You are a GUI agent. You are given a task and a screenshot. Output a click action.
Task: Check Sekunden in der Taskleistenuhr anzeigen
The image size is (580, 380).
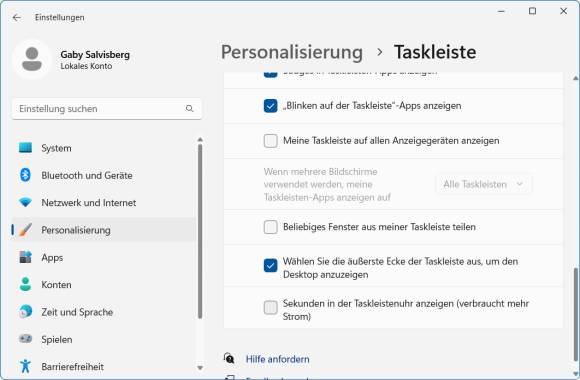tap(270, 307)
